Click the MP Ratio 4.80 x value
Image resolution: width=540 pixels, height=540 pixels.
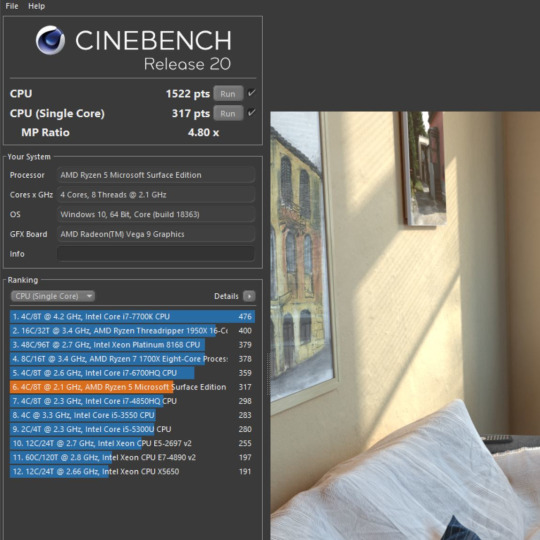[x=203, y=133]
